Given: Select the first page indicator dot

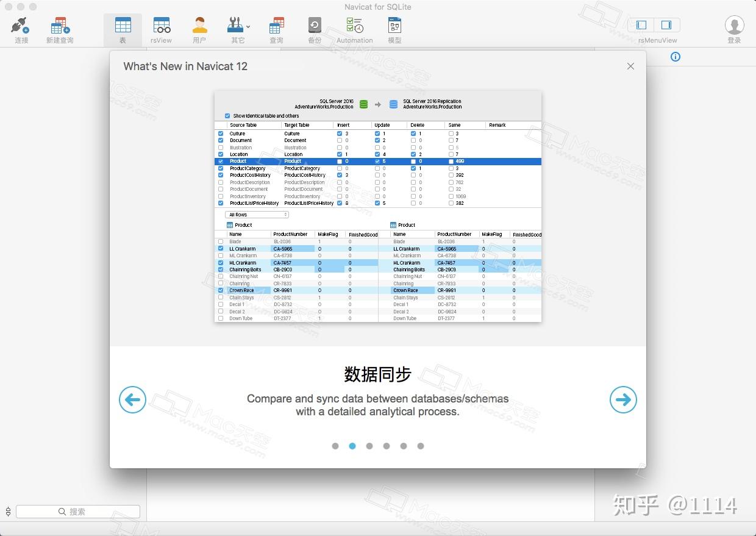Looking at the screenshot, I should pos(335,446).
